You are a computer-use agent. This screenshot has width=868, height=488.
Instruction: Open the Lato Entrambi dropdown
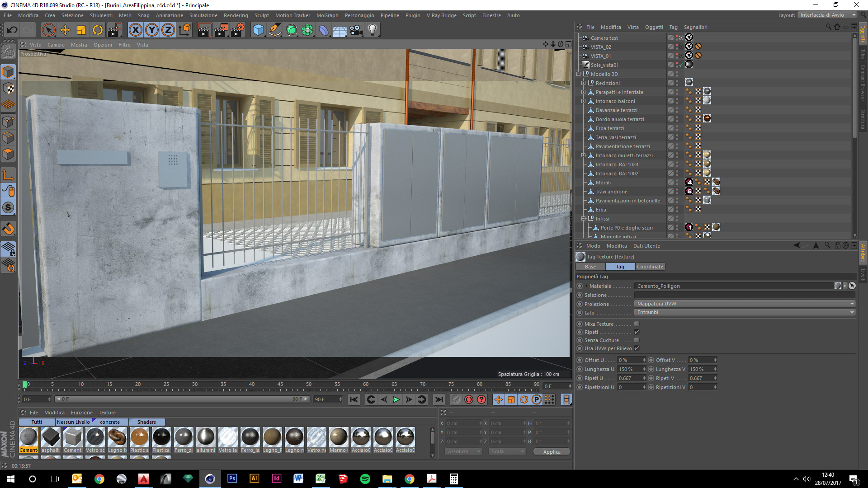pyautogui.click(x=744, y=312)
